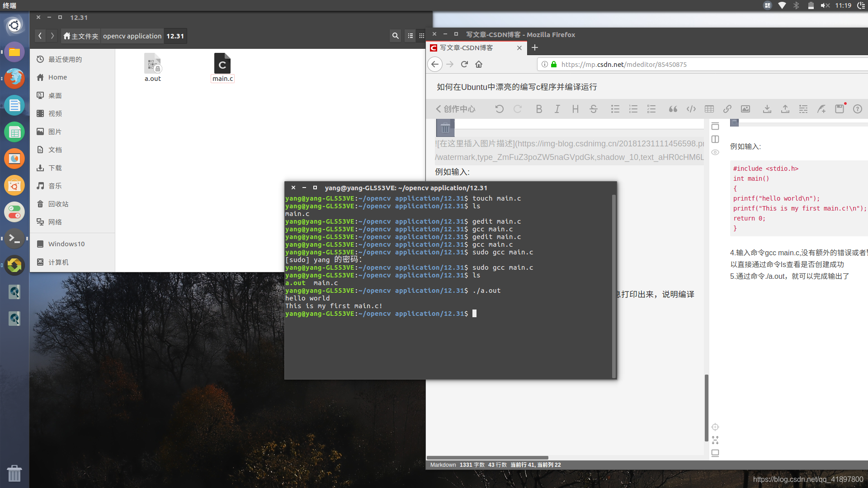Click the import (download arrow) icon
This screenshot has height=488, width=868.
tap(767, 109)
